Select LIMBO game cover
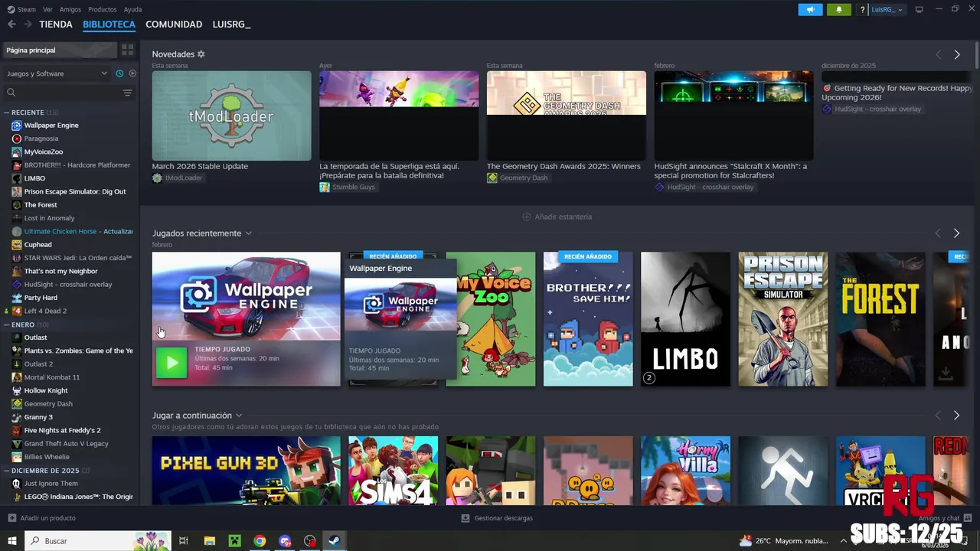The width and height of the screenshot is (980, 551). click(x=685, y=319)
